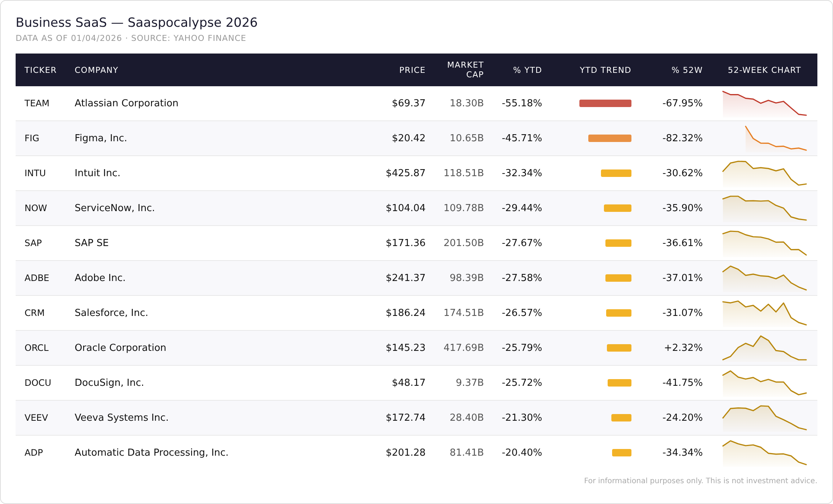Open Salesforce's 52-week sparkline chart

(765, 313)
